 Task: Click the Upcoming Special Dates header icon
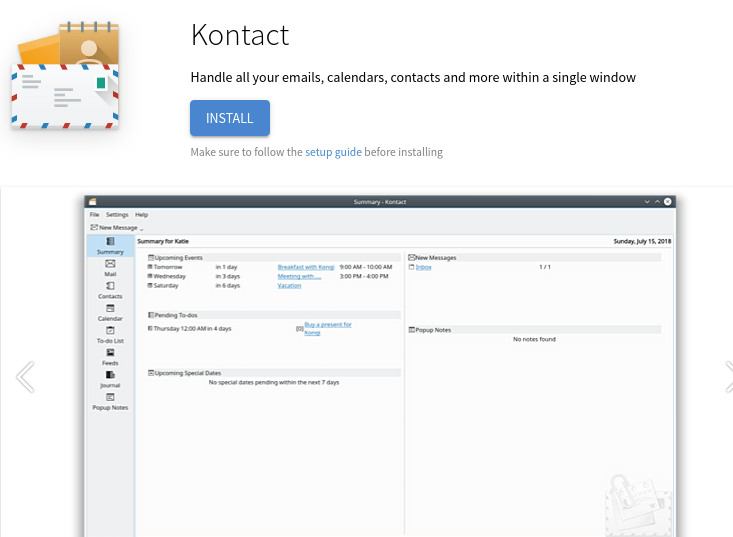click(151, 373)
